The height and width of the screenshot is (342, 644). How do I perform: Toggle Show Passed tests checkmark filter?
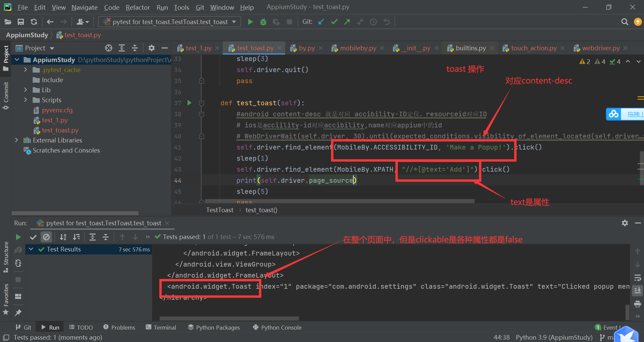point(33,237)
